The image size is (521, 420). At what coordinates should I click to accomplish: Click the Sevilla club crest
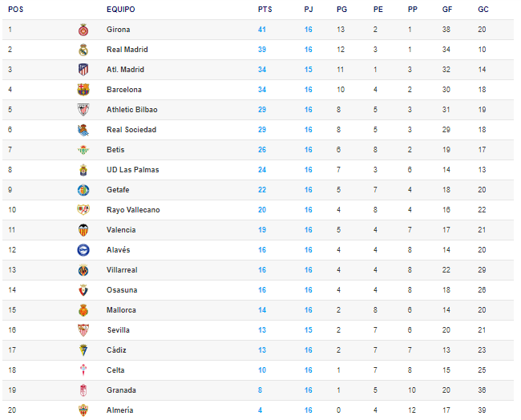[x=83, y=330]
